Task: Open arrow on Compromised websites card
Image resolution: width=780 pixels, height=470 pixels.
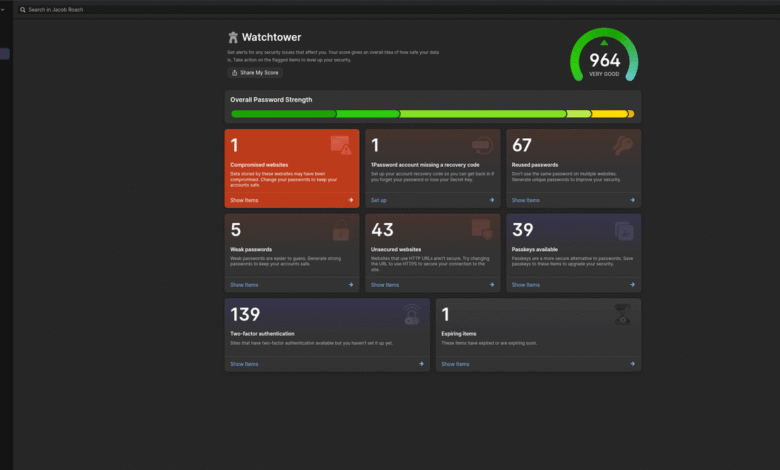Action: coord(351,200)
